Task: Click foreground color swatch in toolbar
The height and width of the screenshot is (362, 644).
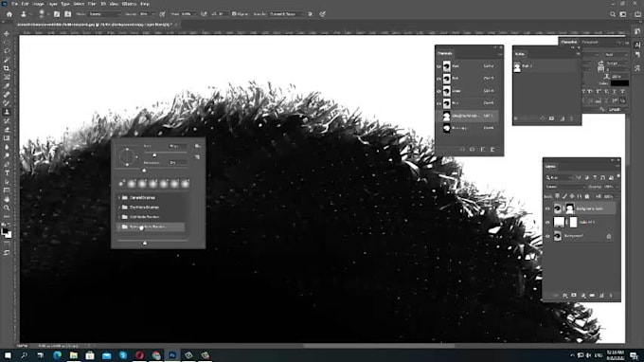Action: 5,232
